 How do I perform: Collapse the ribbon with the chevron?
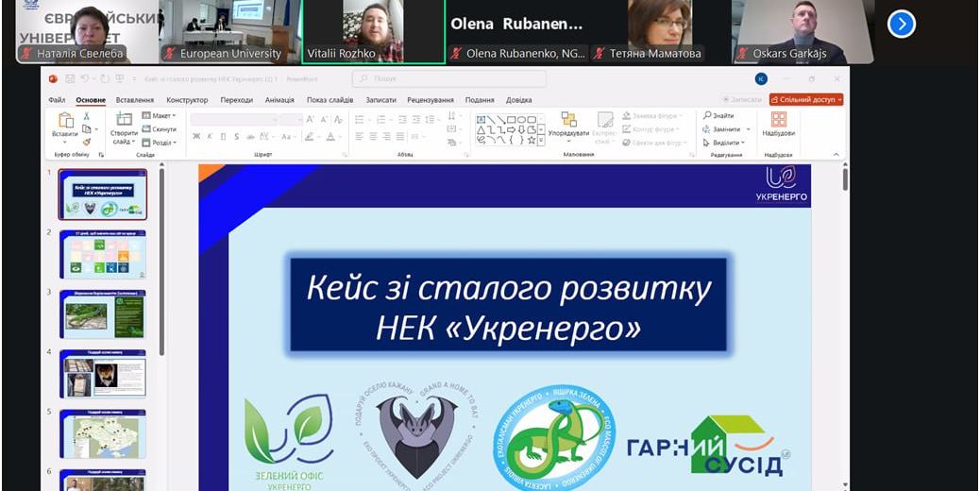836,154
